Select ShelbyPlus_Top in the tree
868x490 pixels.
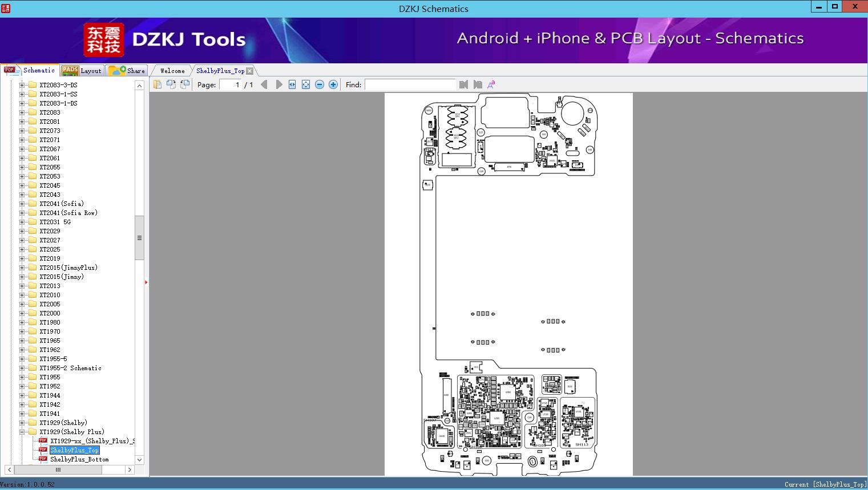74,450
